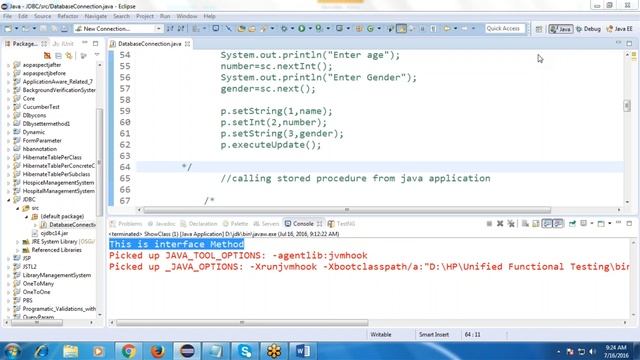
Task: Switch to the Servers tab
Action: point(267,224)
